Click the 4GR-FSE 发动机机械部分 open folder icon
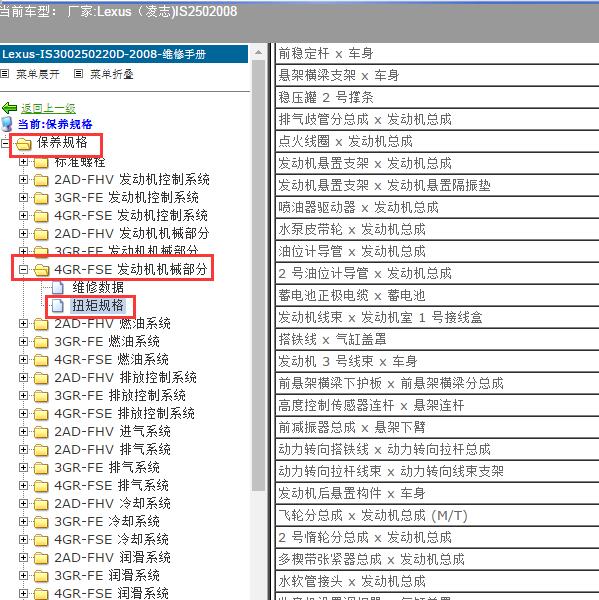The width and height of the screenshot is (599, 600). (41, 270)
